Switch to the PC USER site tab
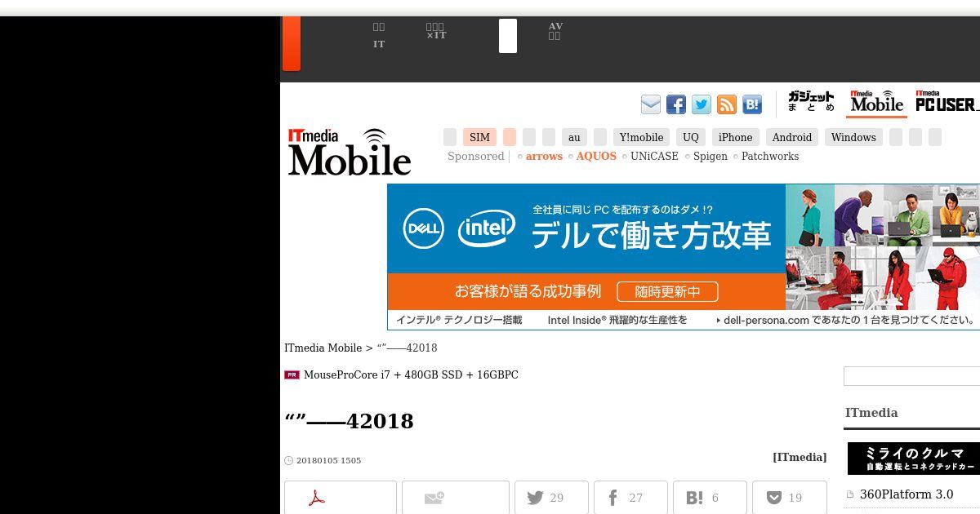This screenshot has height=514, width=980. (x=947, y=102)
